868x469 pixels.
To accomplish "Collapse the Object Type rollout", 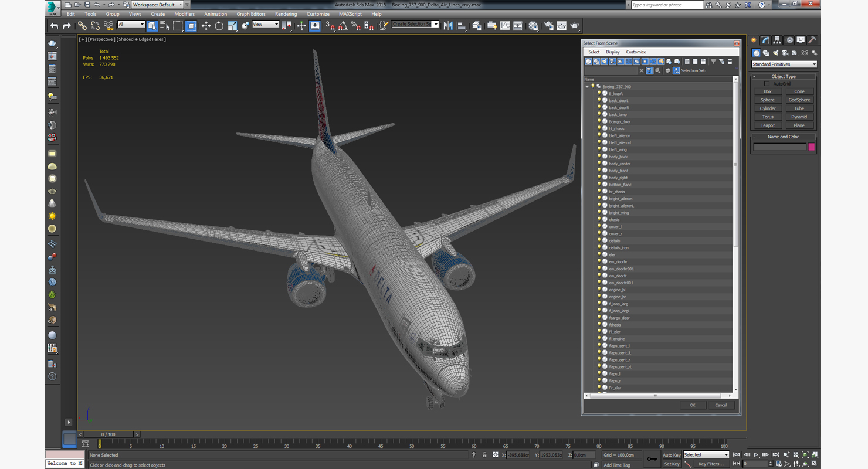I will pos(784,76).
